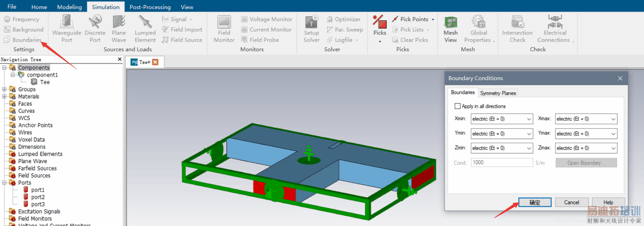Open the Frequency settings
Image resolution: width=644 pixels, height=226 pixels.
point(22,19)
